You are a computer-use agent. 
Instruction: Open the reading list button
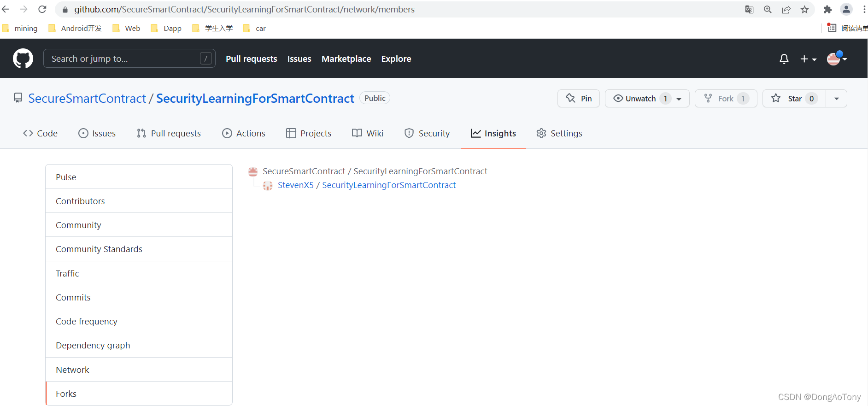point(847,28)
